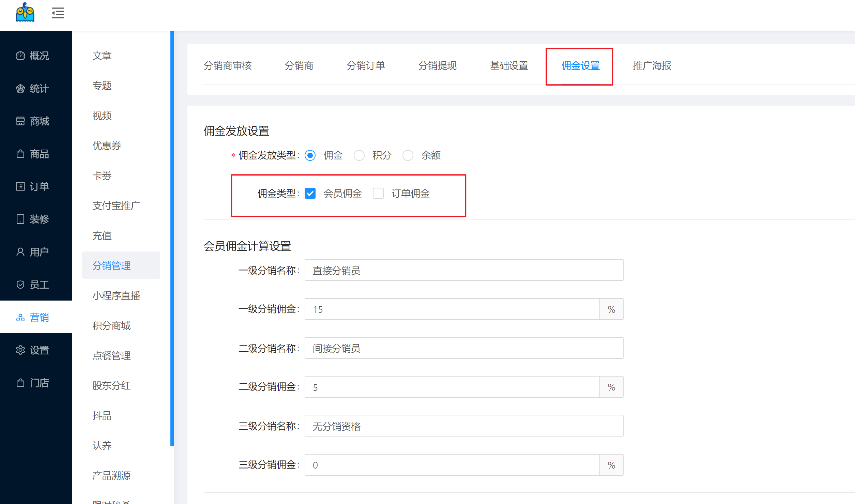Open 概况 overview in the sidebar
The width and height of the screenshot is (855, 504).
point(33,56)
